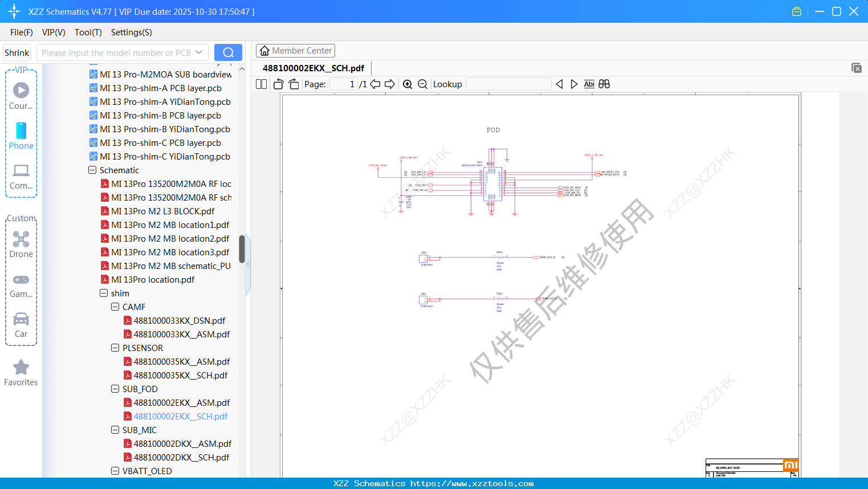868x489 pixels.
Task: Collapse the SUB_MIC folder
Action: (115, 430)
